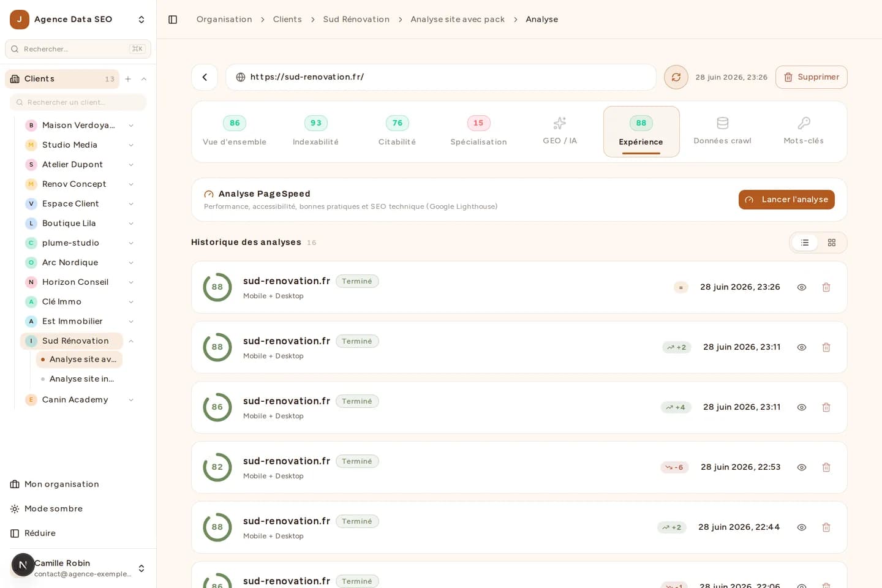Click the Clients section header
Screen dimensions: 882x588
[62, 79]
